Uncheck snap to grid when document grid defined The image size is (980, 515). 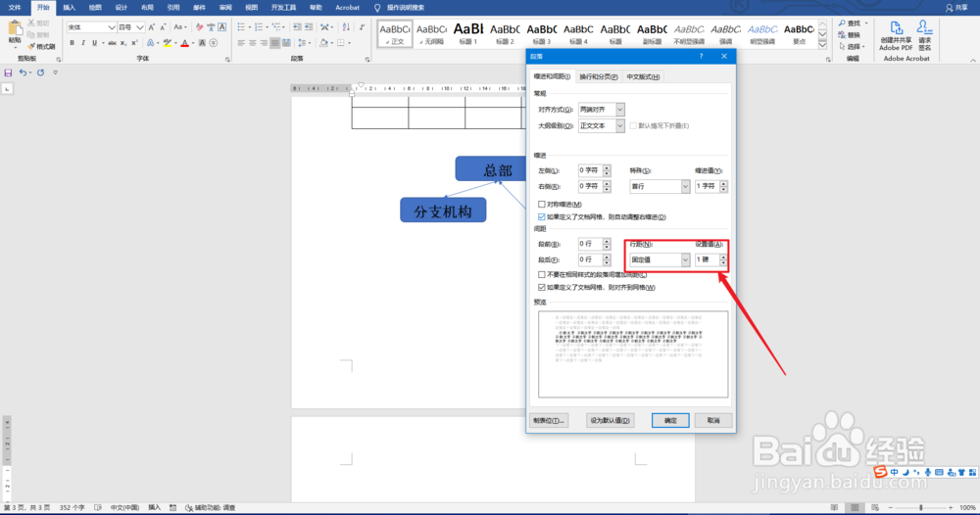[x=542, y=288]
